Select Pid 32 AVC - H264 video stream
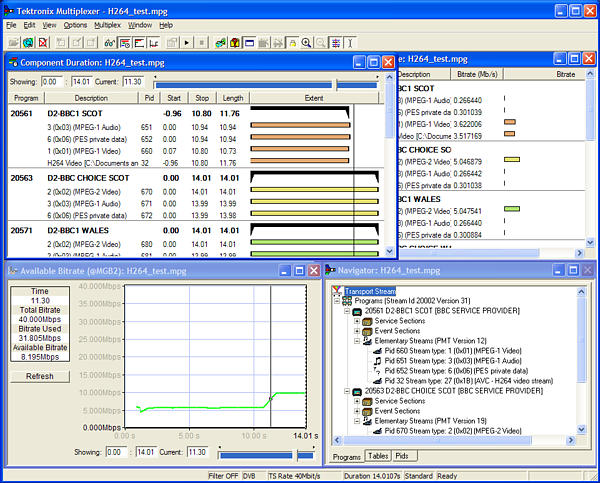The width and height of the screenshot is (600, 483). point(469,381)
